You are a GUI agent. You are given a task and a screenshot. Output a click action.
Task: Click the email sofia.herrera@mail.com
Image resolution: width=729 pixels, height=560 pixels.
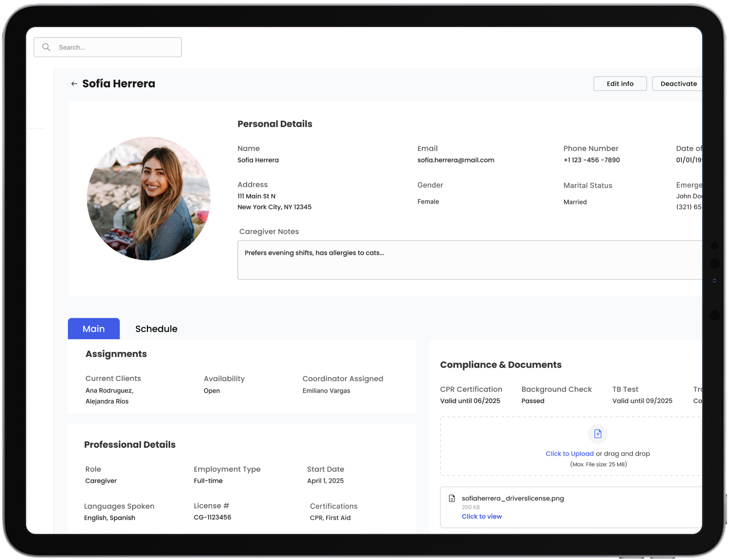[x=455, y=160]
